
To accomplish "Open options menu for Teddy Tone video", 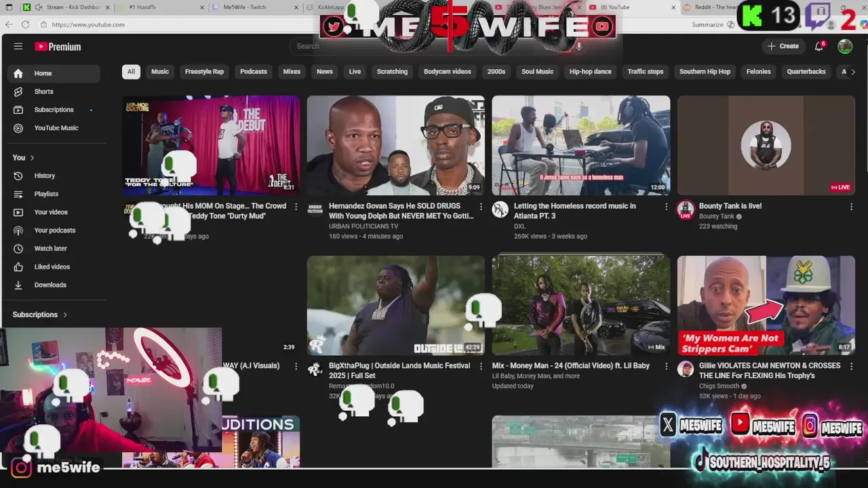I will click(x=296, y=207).
